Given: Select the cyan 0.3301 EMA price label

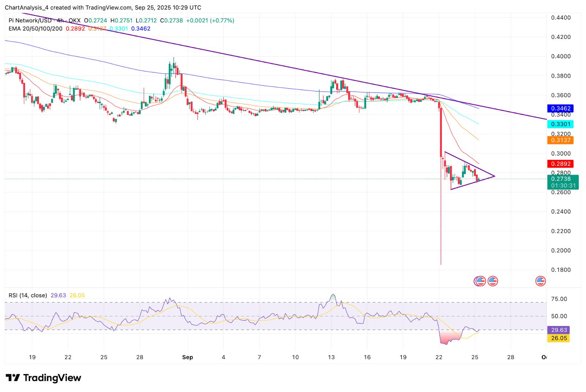Looking at the screenshot, I should (560, 124).
